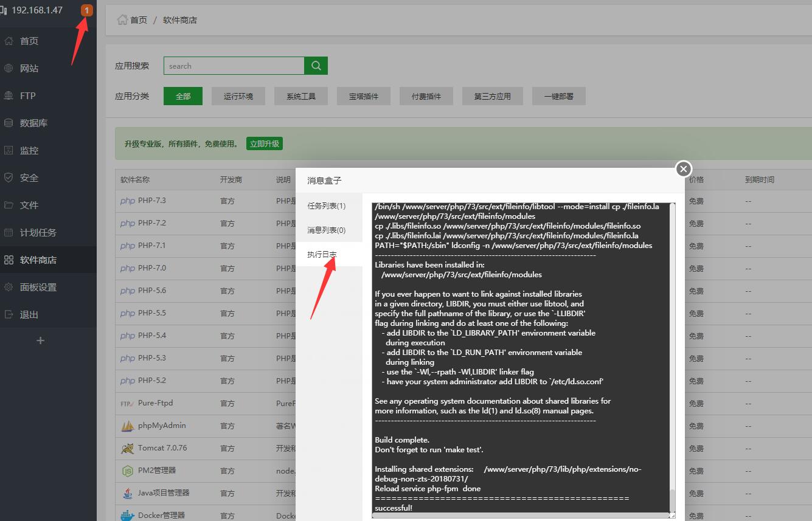Image resolution: width=812 pixels, height=521 pixels.
Task: Click the 软件名称 column header
Action: (135, 180)
